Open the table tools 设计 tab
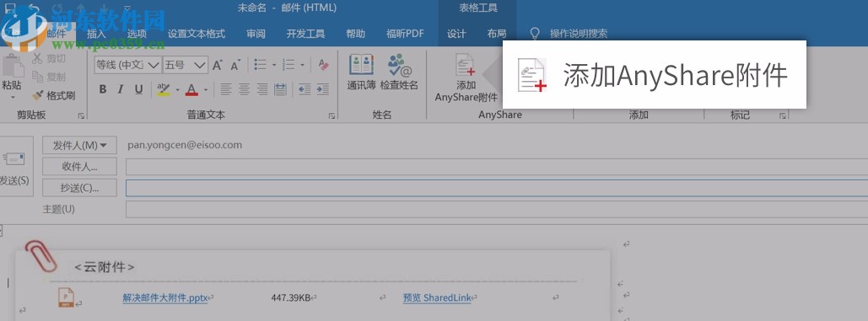 coord(456,34)
